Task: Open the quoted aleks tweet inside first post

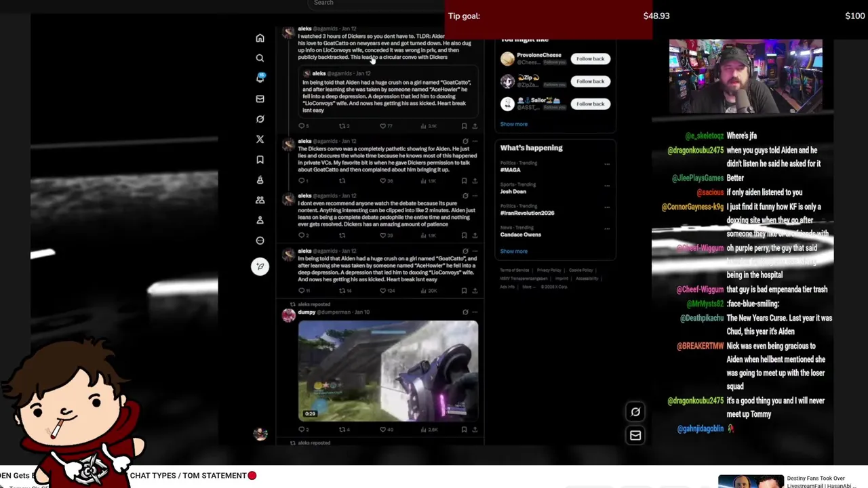Action: 387,91
